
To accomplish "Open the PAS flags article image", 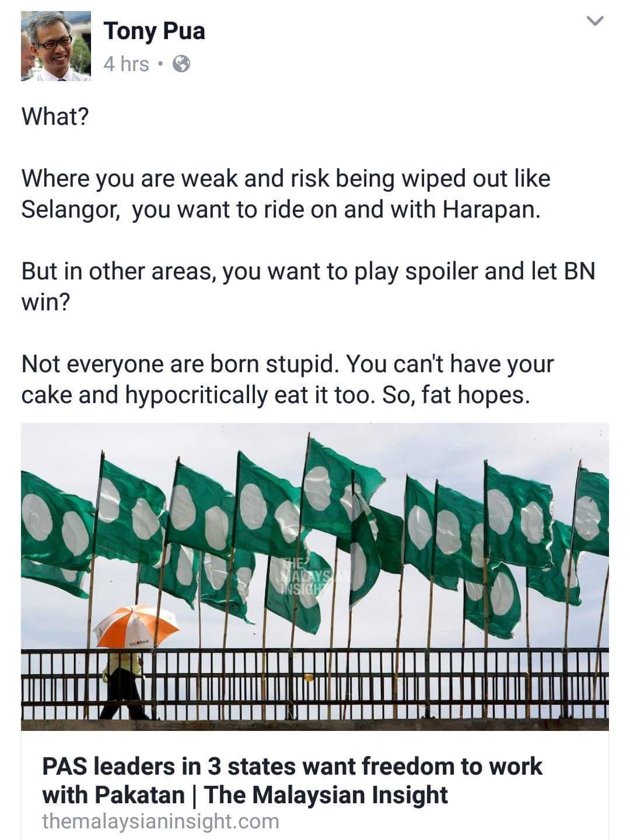I will [315, 577].
